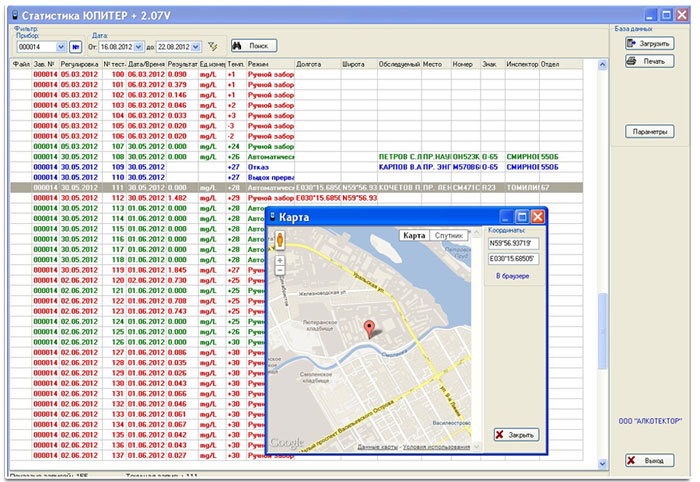Viewport: 700px width, 482px height.
Task: Open the Прибор device dropdown
Action: [61, 46]
